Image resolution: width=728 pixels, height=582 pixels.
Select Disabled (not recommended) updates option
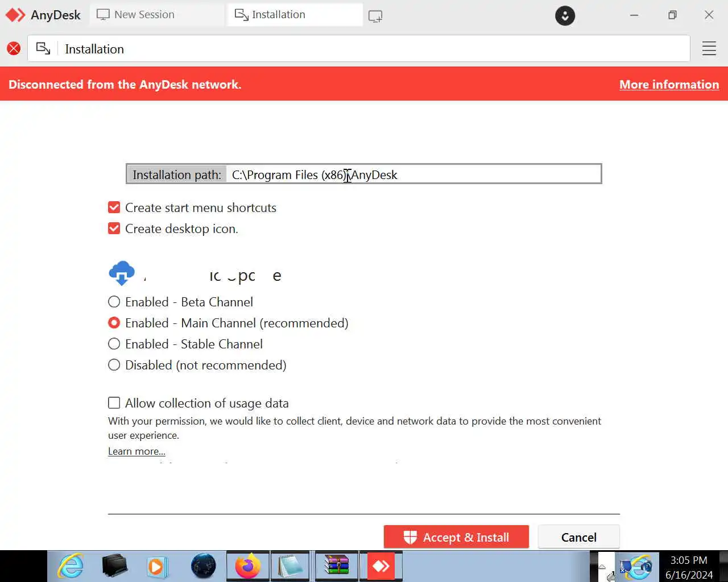pyautogui.click(x=114, y=365)
